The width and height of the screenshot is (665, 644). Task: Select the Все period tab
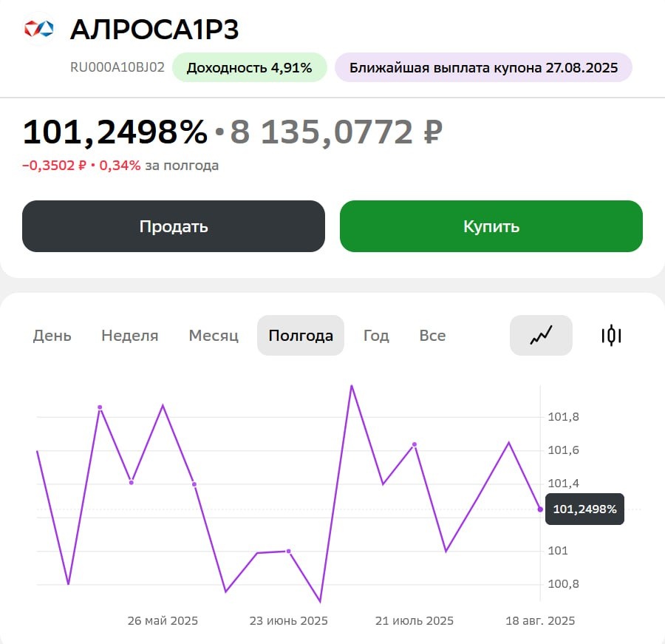click(x=432, y=336)
